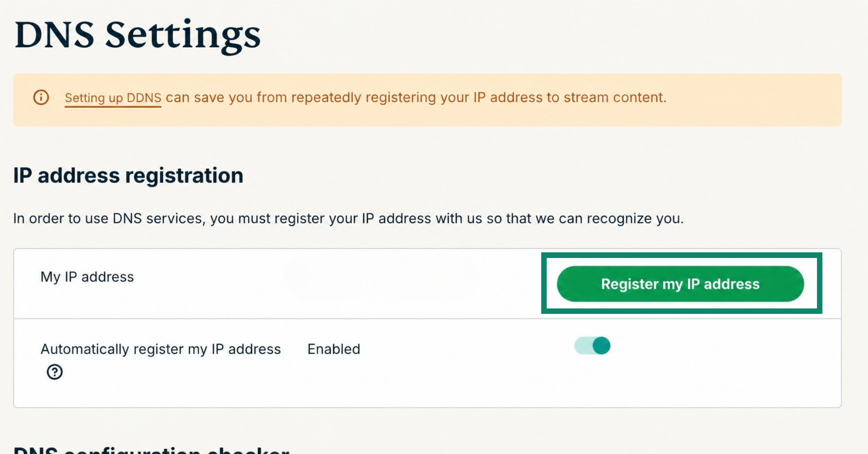Click the DNS services description paragraph

point(348,218)
